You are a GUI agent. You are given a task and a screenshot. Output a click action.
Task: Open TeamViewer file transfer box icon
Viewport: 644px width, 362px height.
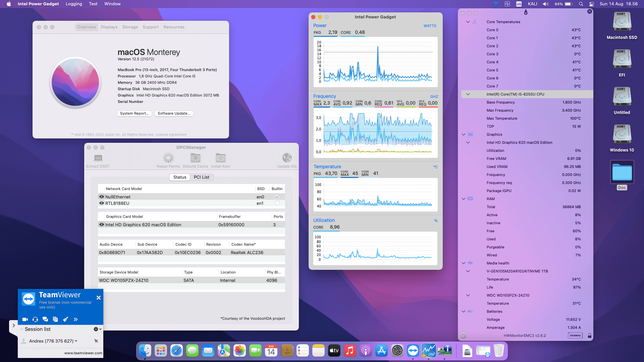55,319
